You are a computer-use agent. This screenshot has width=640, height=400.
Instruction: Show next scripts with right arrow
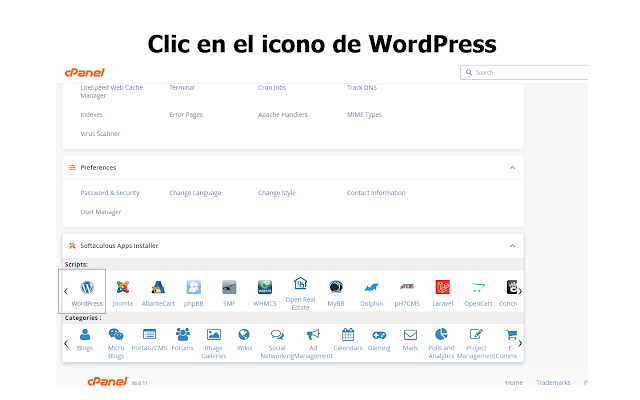point(520,291)
